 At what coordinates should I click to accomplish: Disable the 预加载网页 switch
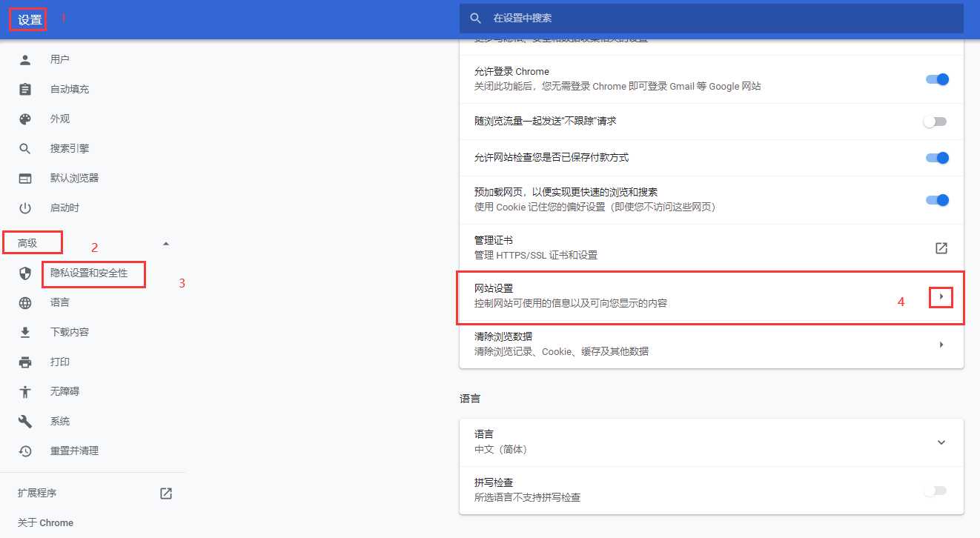click(x=937, y=200)
